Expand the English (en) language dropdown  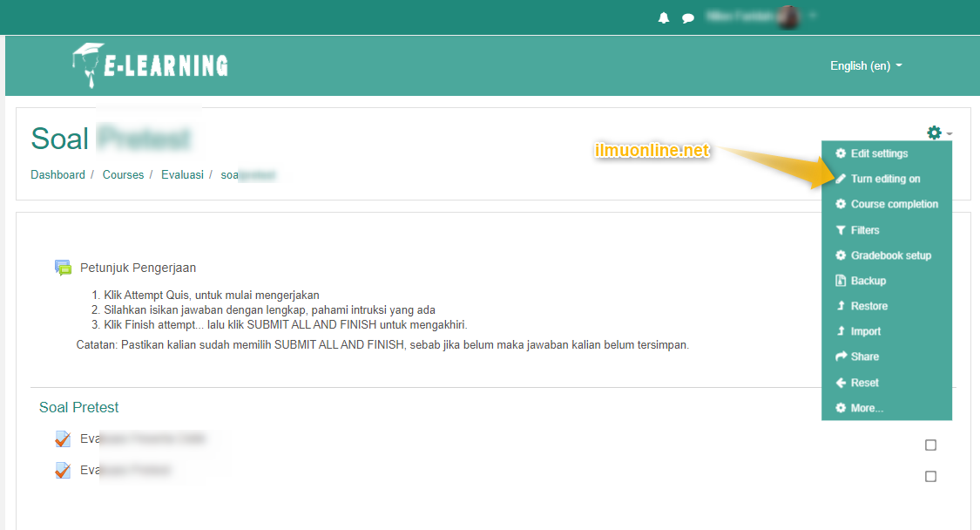click(866, 65)
